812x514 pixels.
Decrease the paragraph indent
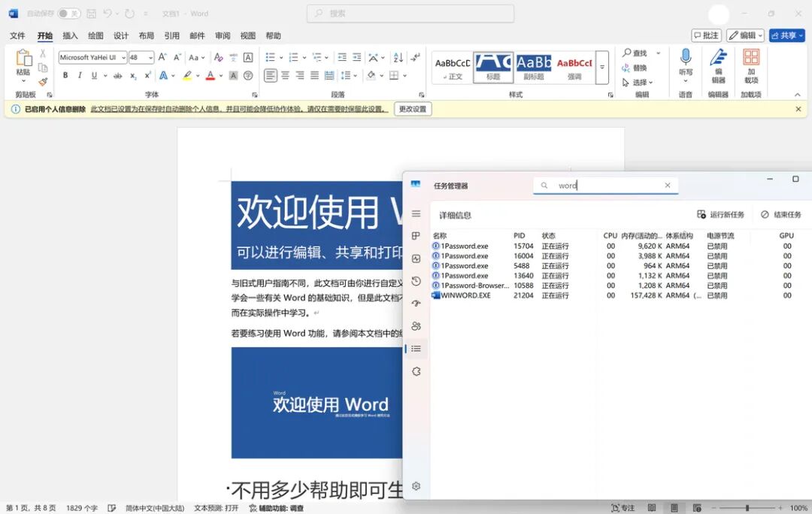(342, 57)
